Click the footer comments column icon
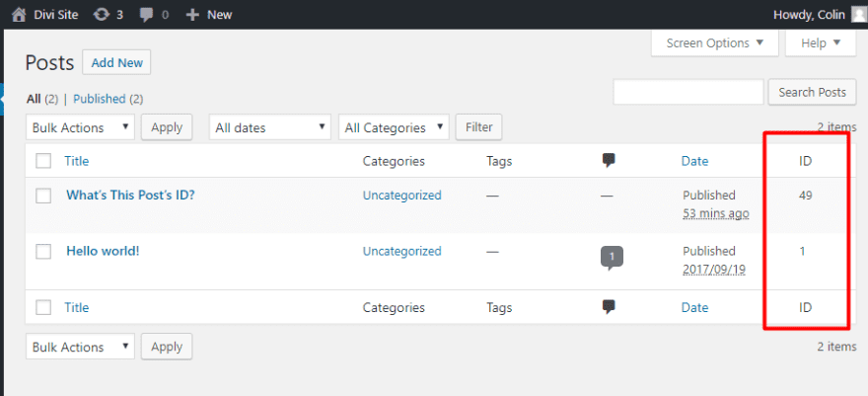The image size is (868, 396). (x=609, y=307)
